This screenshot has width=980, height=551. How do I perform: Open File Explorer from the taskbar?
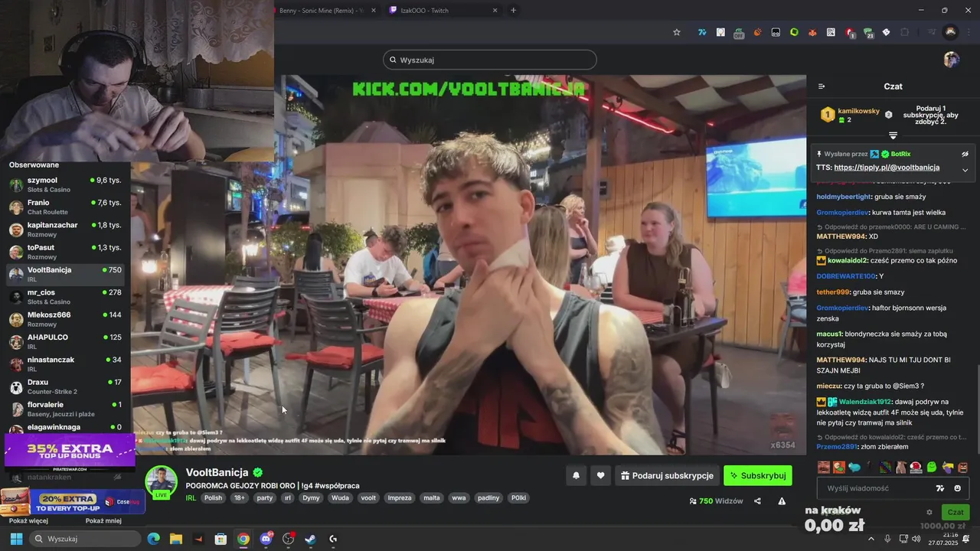pyautogui.click(x=176, y=539)
